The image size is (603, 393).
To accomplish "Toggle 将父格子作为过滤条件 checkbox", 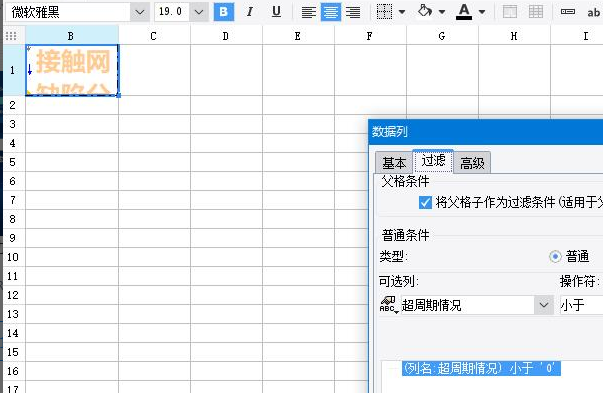I will pos(425,202).
